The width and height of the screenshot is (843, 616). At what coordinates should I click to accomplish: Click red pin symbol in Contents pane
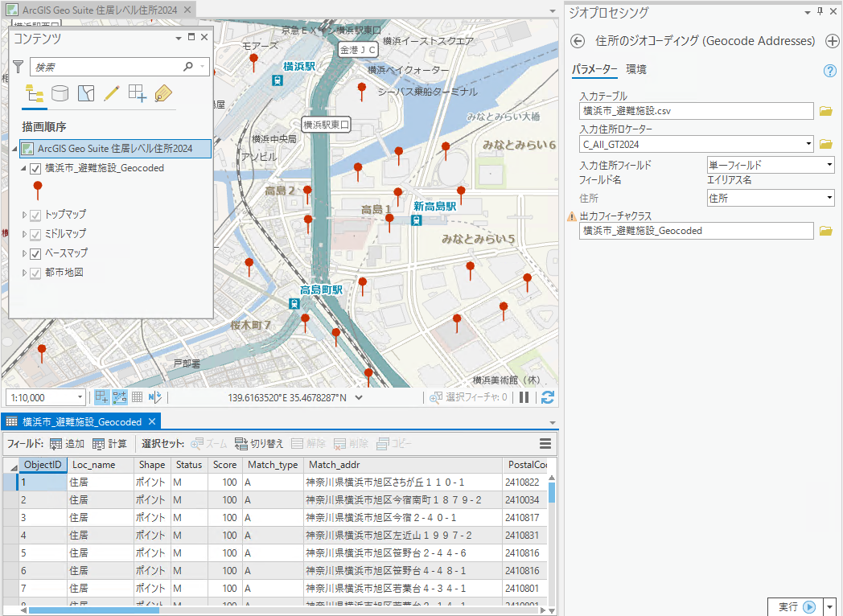click(x=38, y=191)
